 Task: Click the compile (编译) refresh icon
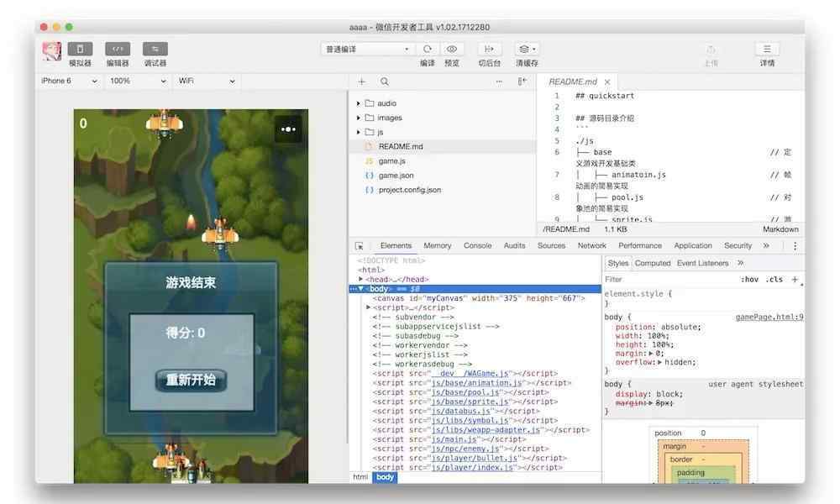click(x=428, y=50)
